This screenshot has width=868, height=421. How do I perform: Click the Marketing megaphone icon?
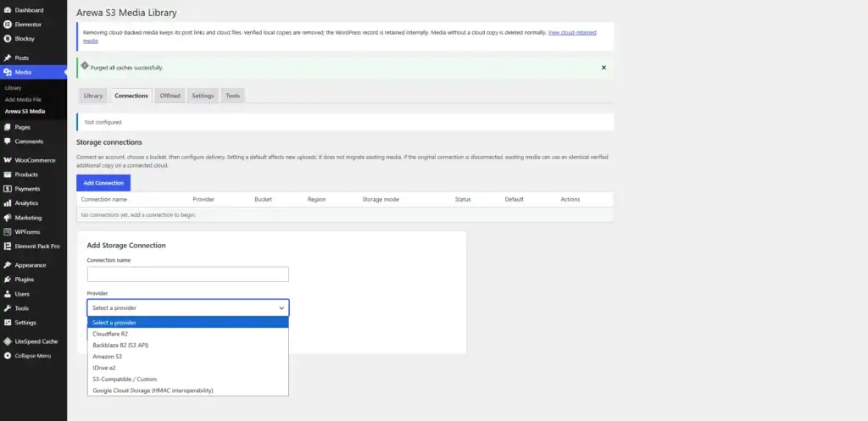coord(7,218)
